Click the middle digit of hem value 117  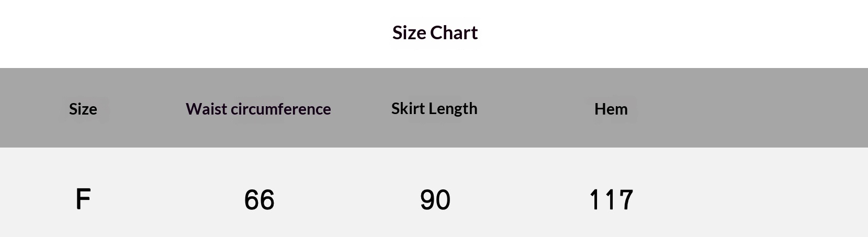(609, 200)
